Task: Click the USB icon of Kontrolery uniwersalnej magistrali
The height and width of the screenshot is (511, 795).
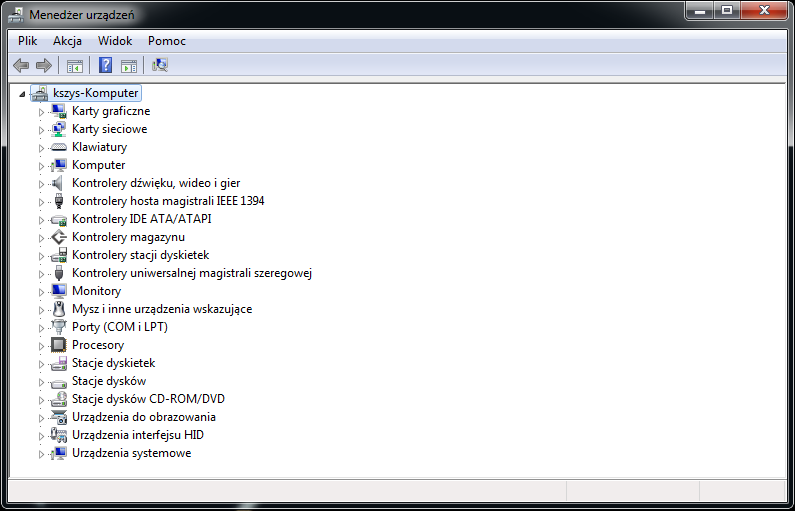Action: pos(59,273)
